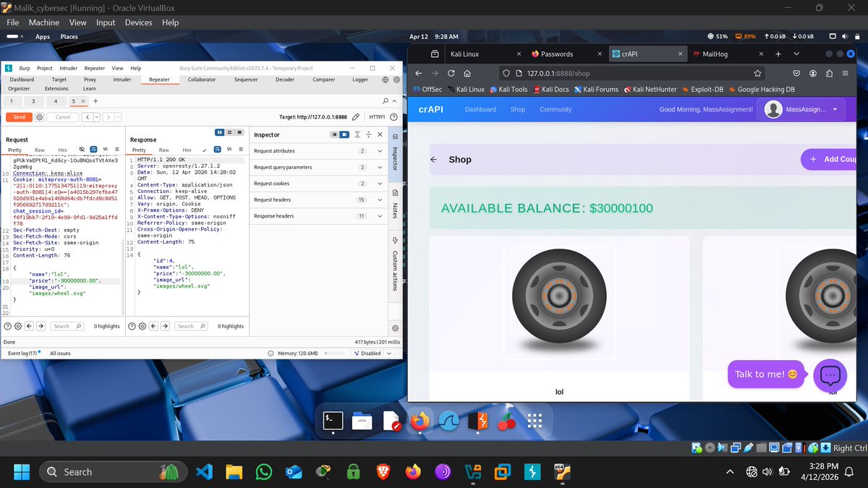Switch Response view to Hex tab
The height and width of the screenshot is (488, 868).
(x=187, y=150)
